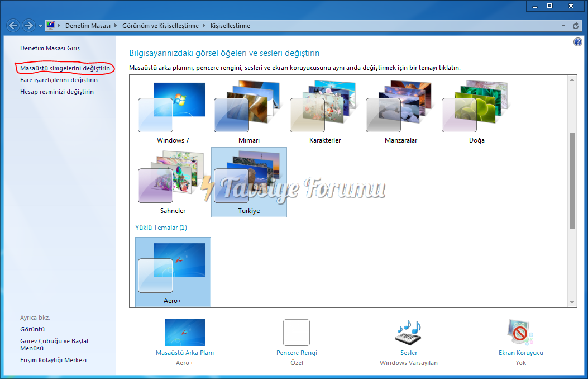Click the Ekran Koruyucu text link
Viewport: 588px width, 379px height.
(521, 353)
